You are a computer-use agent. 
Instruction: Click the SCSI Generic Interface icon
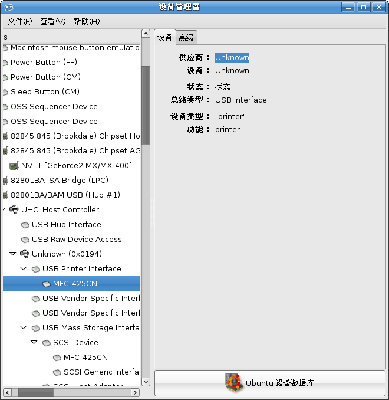point(57,372)
